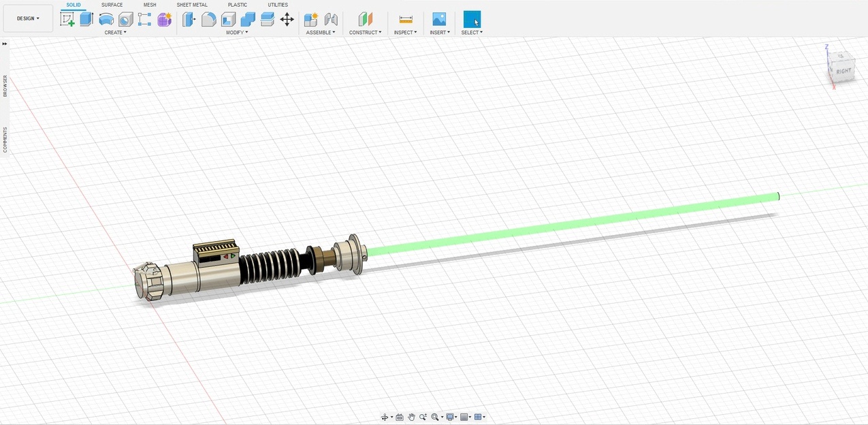
Task: Expand the MODIFY dropdown menu
Action: click(237, 32)
